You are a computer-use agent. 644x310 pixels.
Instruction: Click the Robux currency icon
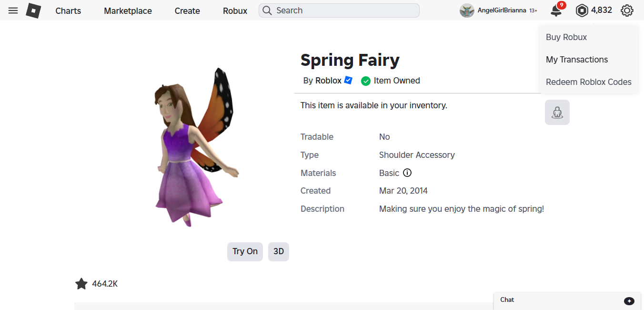582,10
